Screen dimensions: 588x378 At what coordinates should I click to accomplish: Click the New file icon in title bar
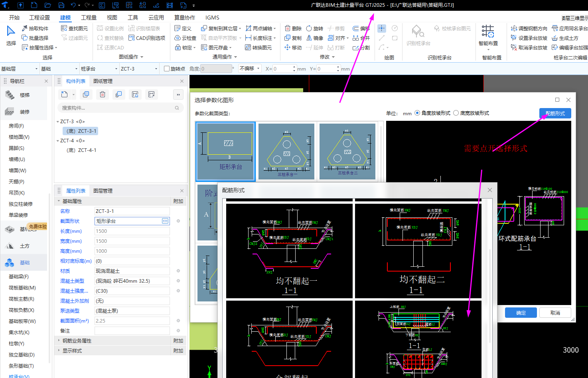pyautogui.click(x=34, y=5)
